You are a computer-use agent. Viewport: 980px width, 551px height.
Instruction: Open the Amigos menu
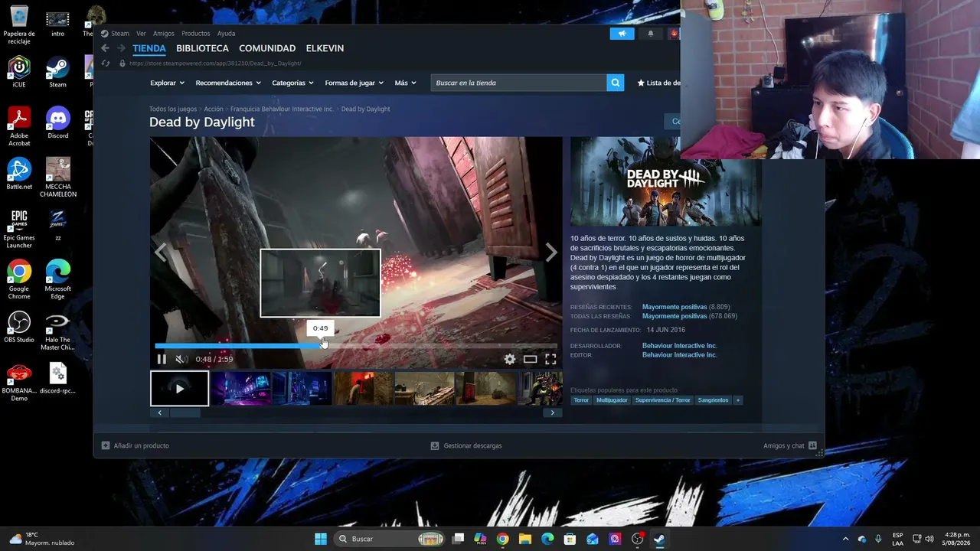[164, 34]
